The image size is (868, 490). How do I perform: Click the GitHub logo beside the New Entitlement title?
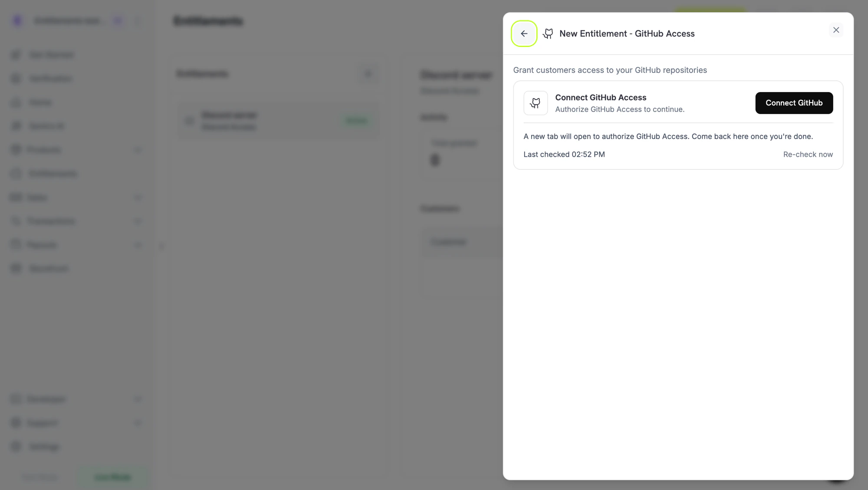(548, 33)
